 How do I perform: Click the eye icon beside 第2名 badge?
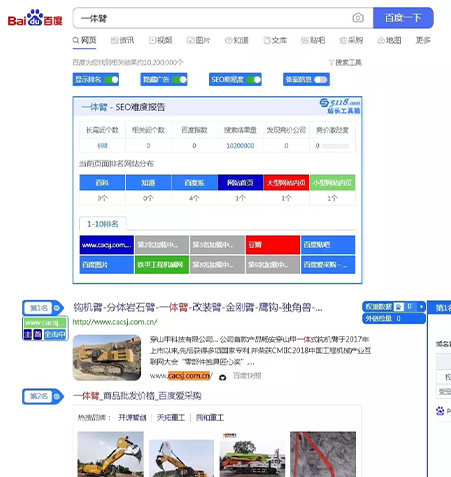57,396
